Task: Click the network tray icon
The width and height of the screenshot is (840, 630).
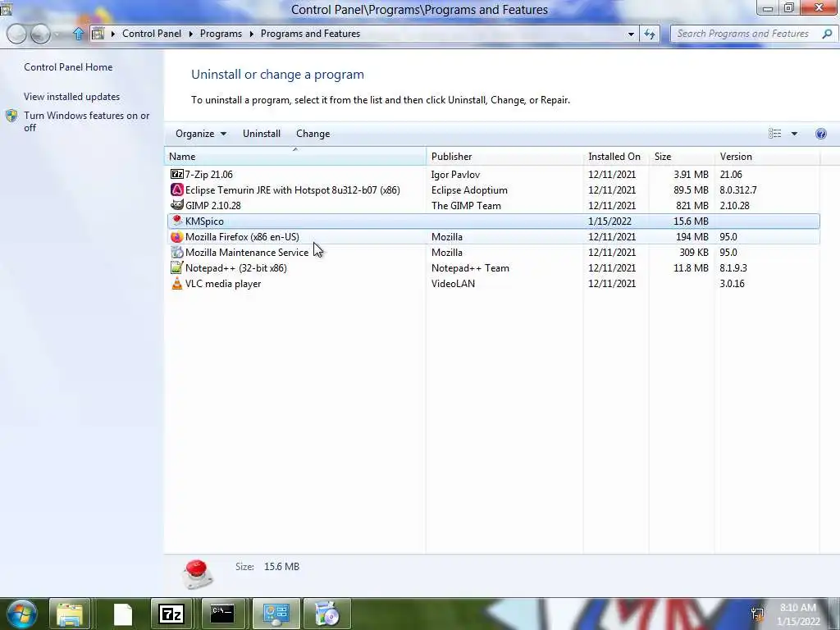Action: (x=757, y=614)
